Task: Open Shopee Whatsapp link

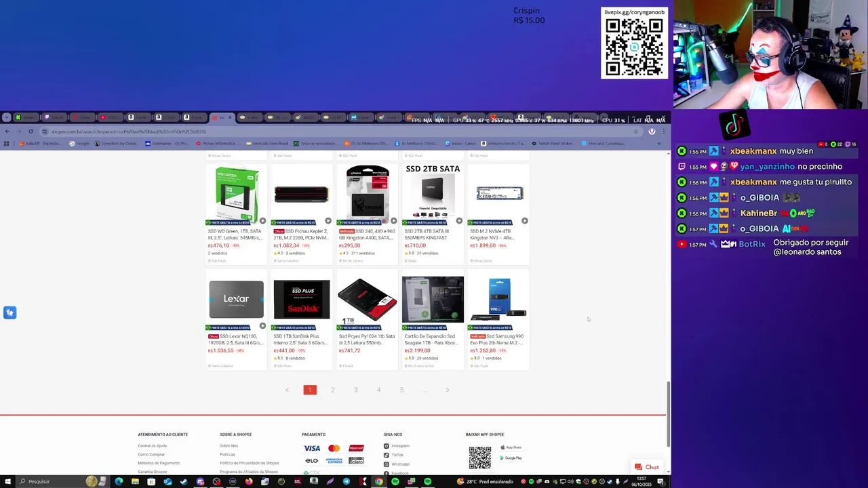Action: click(397, 464)
